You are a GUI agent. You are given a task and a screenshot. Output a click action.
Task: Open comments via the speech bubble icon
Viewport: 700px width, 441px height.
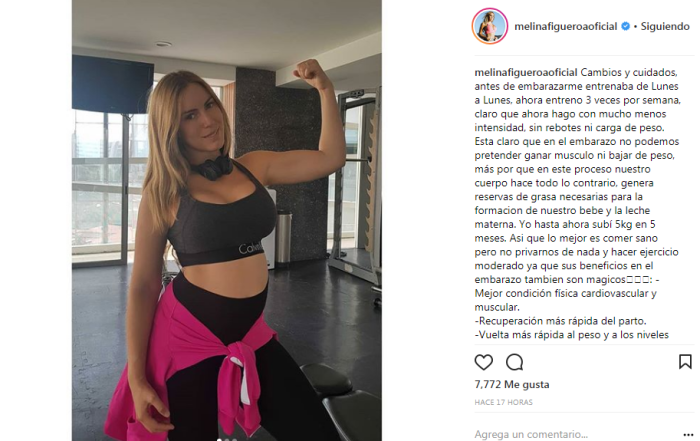pos(514,362)
